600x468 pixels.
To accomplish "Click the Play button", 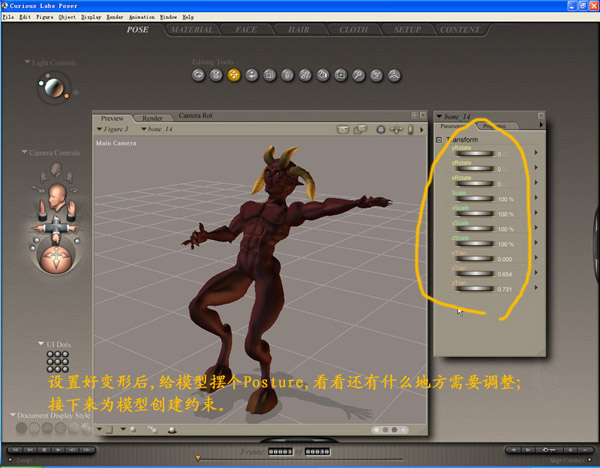I will (x=58, y=450).
